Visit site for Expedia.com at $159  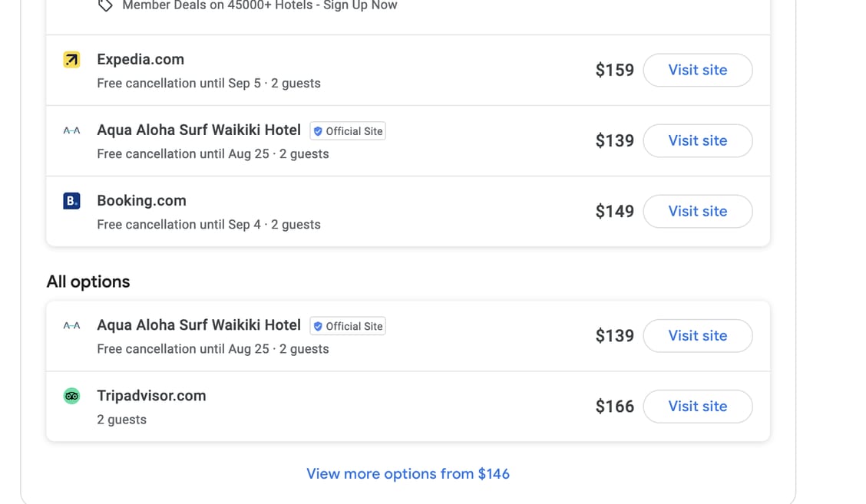point(697,70)
